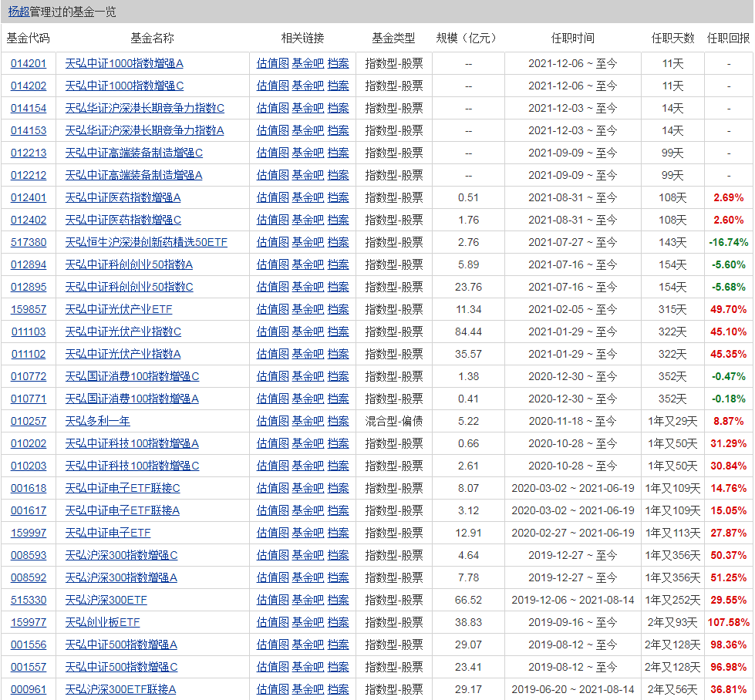Open fund name 天弘中证电子ETF

[108, 533]
